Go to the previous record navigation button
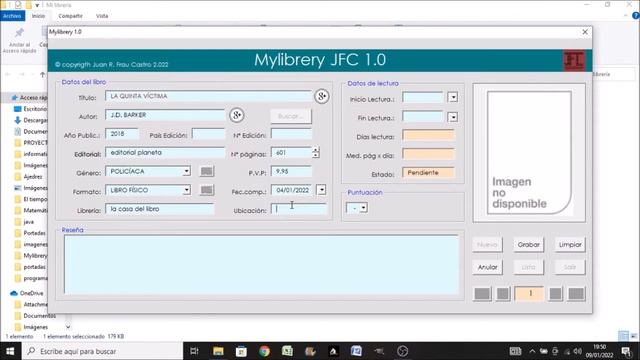The width and height of the screenshot is (640, 360). tap(503, 293)
